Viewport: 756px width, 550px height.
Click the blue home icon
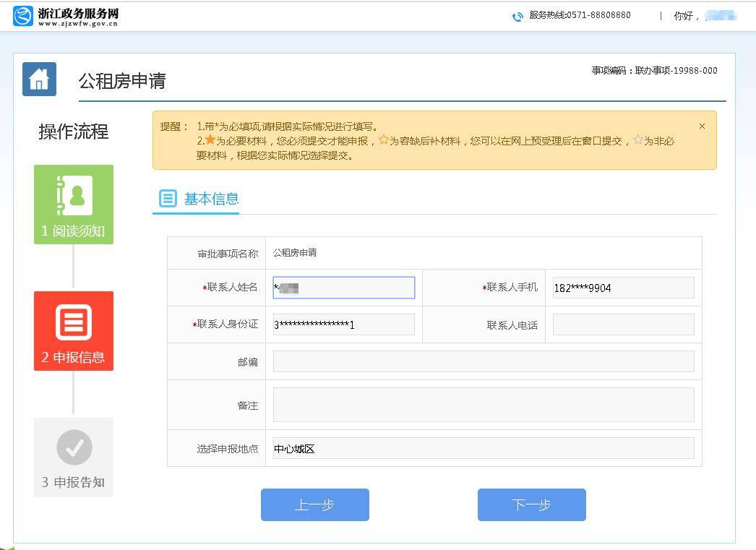pos(39,79)
